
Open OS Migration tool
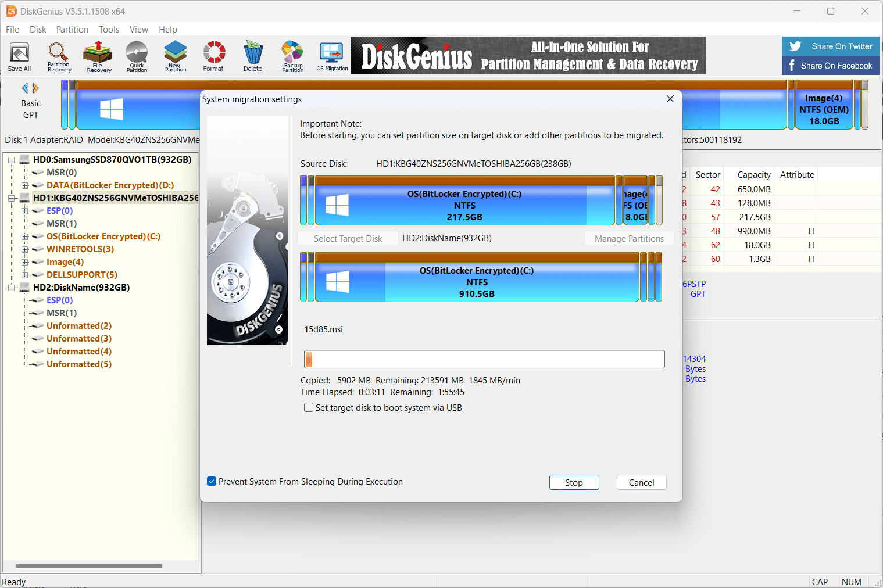coord(332,56)
